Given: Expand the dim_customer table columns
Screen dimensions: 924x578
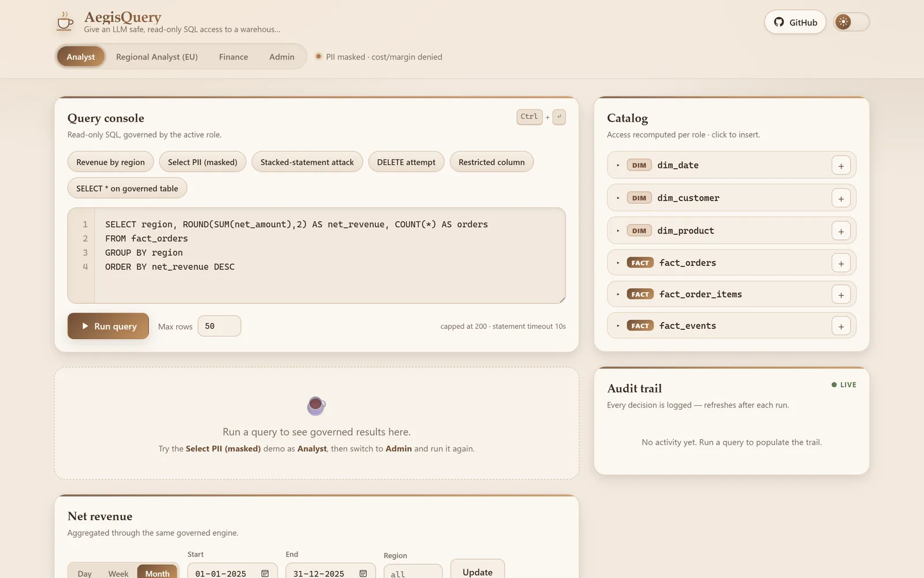Looking at the screenshot, I should click(618, 198).
